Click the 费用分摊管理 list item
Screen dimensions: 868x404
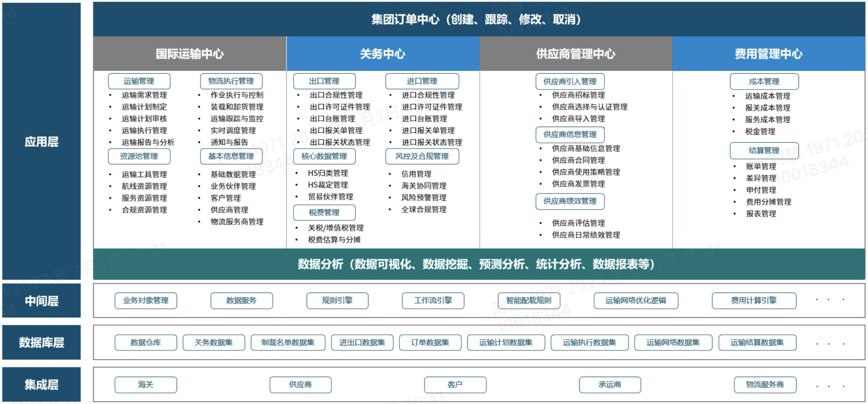[769, 202]
